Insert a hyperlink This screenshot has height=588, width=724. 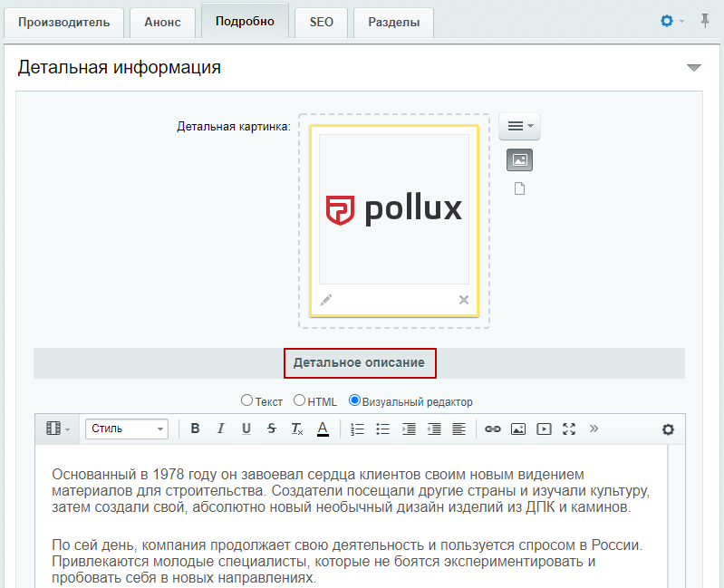pos(493,429)
